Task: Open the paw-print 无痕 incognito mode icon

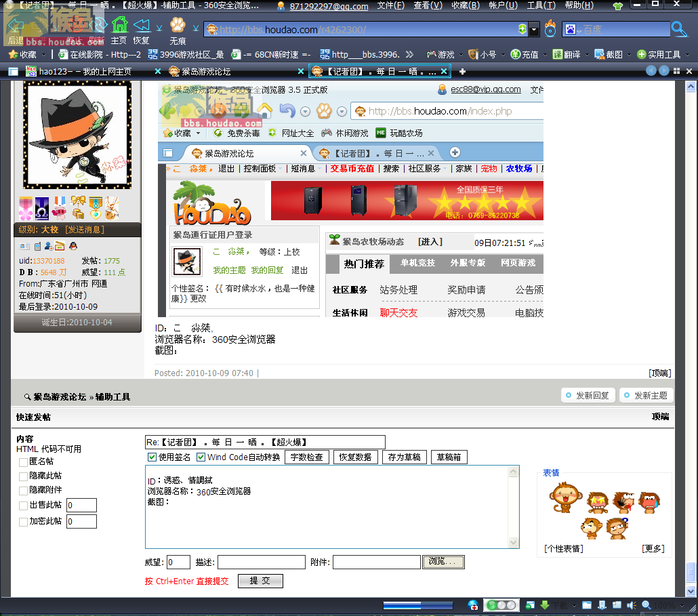Action: coord(178,25)
